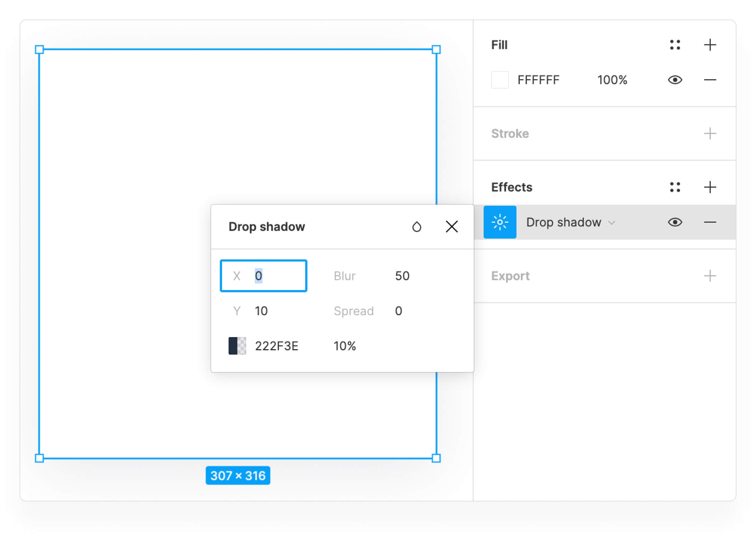
Task: Add an export setting with plus icon
Action: tap(710, 276)
